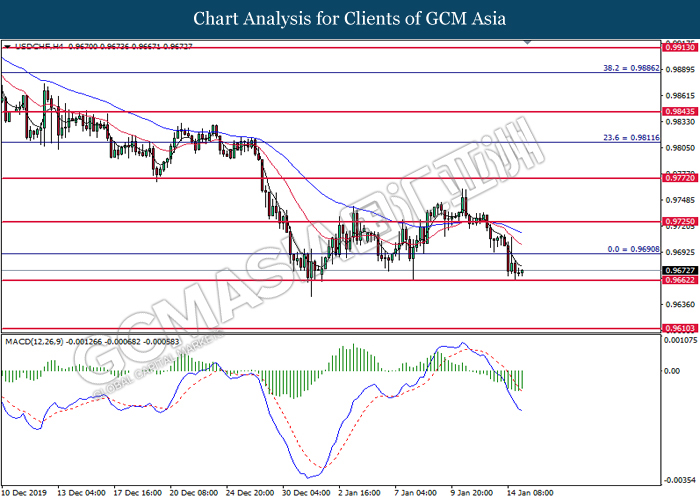Screen dimensions: 700x500
Task: Click the 0.99130 red price label
Action: point(680,47)
